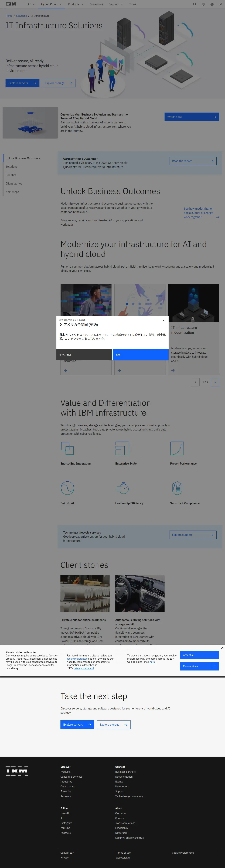Click the blue 変更 button
This screenshot has height=868, width=225.
pos(141,354)
